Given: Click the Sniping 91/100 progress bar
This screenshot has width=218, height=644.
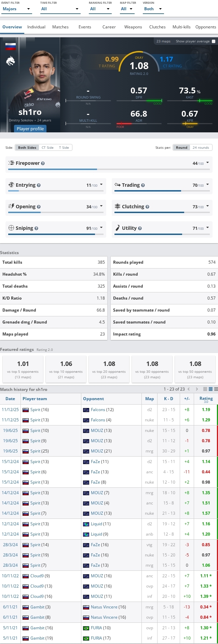Looking at the screenshot, I should click(x=56, y=234).
